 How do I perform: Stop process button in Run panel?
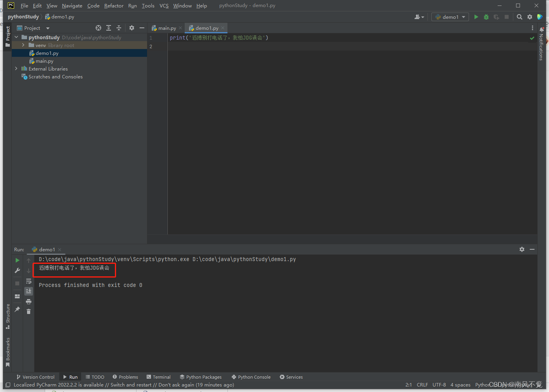click(x=17, y=283)
